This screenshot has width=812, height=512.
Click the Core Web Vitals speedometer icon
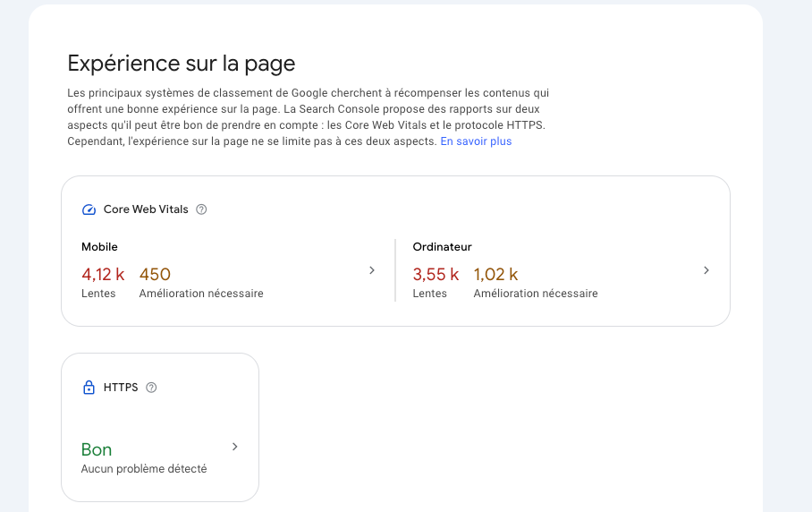click(x=89, y=209)
